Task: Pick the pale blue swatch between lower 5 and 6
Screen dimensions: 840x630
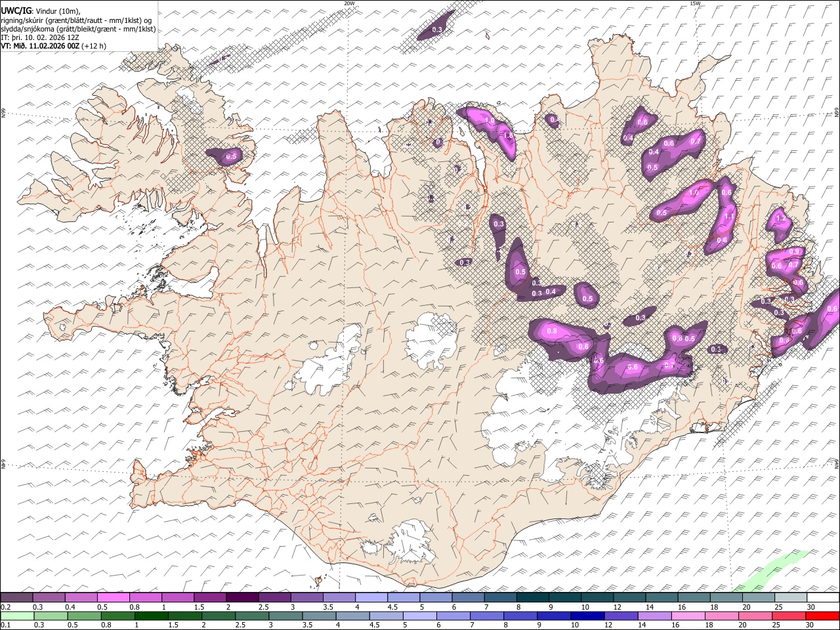Action: 419,616
